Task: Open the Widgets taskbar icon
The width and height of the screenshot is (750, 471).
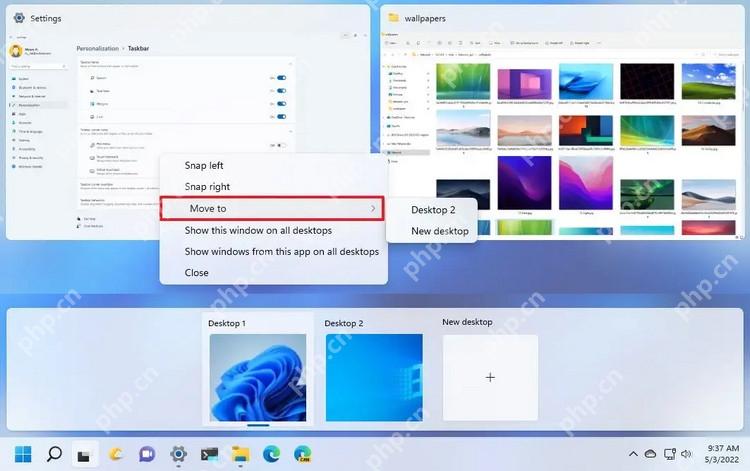Action: click(116, 454)
